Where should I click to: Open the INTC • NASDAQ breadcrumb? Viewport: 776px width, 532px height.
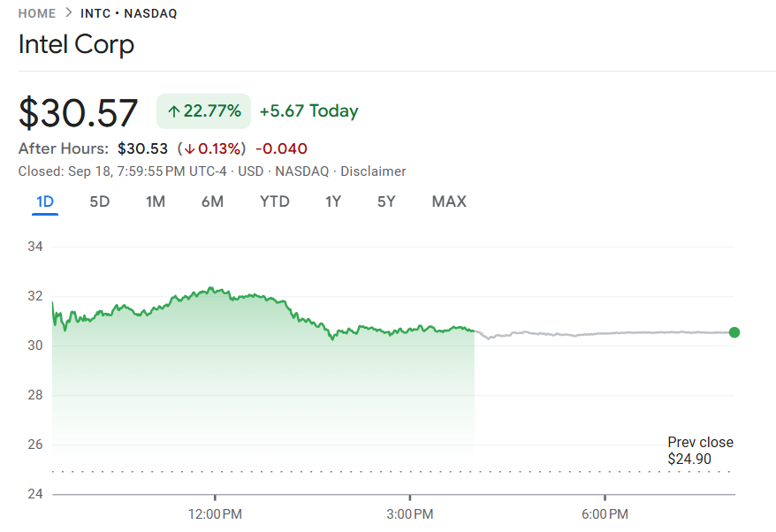tap(128, 14)
